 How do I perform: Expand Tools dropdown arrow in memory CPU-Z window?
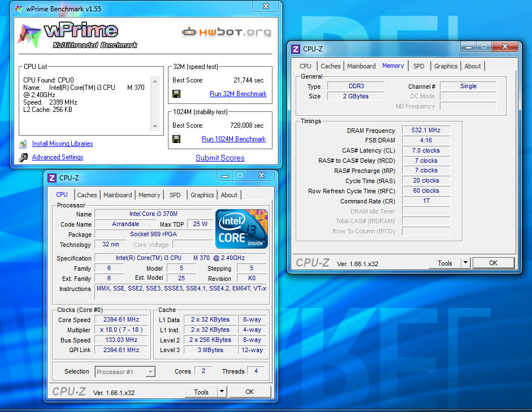coord(465,263)
